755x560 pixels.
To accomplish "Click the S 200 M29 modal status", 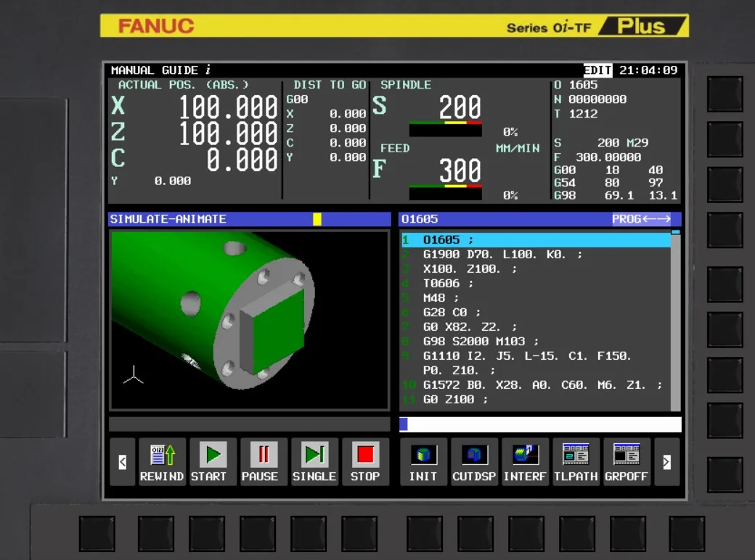I will click(x=601, y=143).
